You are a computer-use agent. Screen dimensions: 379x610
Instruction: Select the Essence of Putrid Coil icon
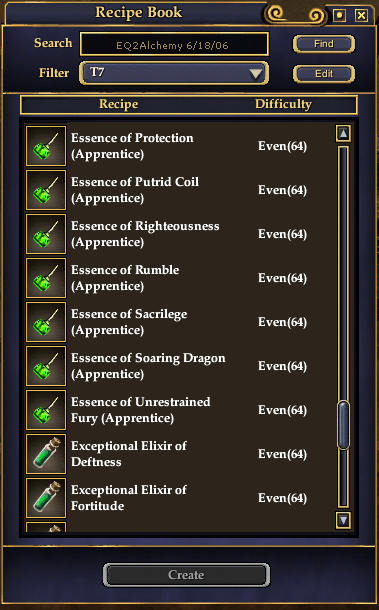(46, 190)
